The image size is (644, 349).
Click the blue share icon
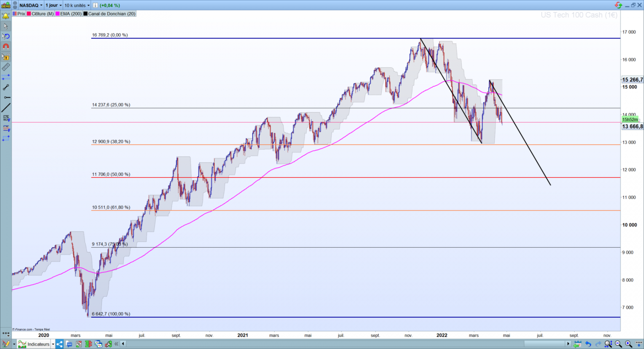[59, 344]
